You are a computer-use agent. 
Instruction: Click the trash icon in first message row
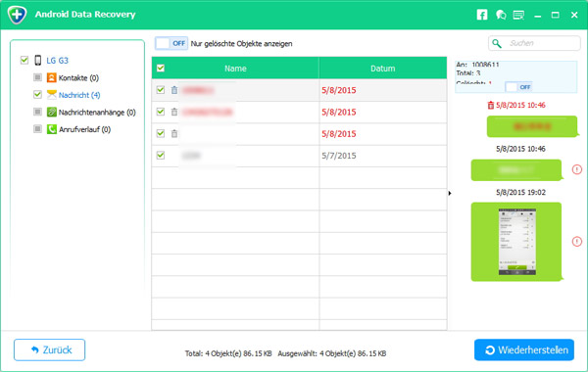click(x=174, y=90)
